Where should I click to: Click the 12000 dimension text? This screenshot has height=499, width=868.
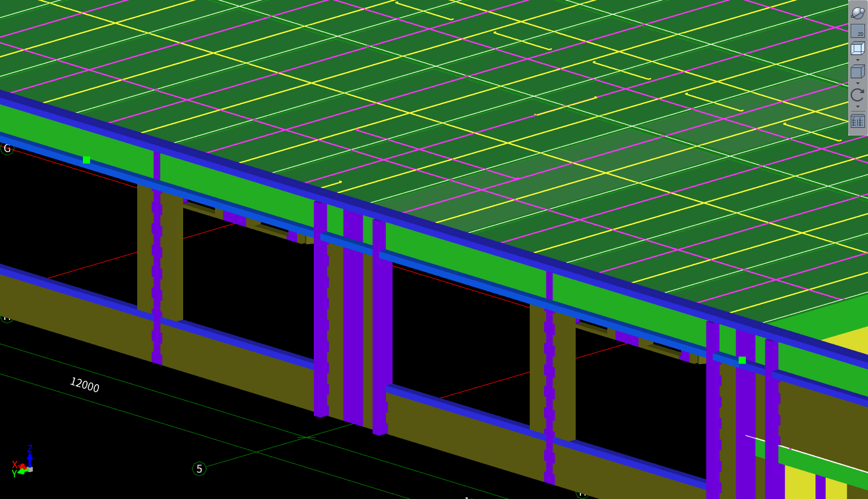tap(85, 385)
